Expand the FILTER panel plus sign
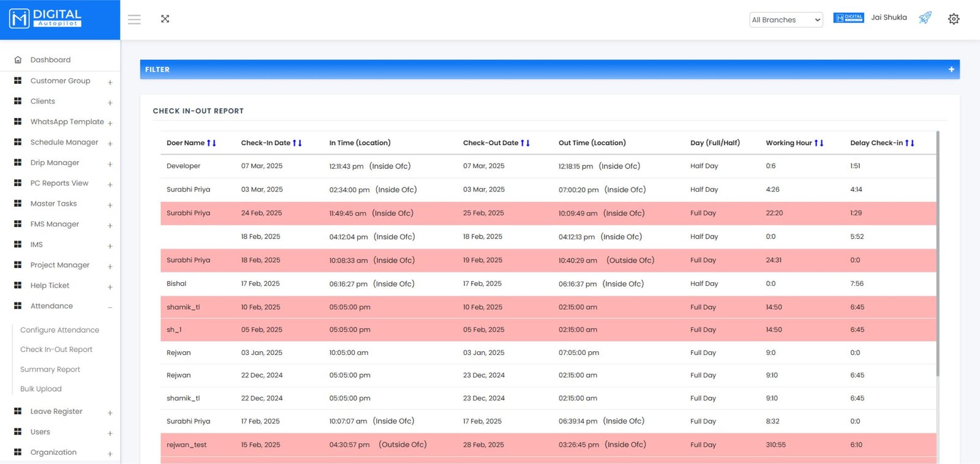Screen dimensions: 980x464 pos(951,70)
